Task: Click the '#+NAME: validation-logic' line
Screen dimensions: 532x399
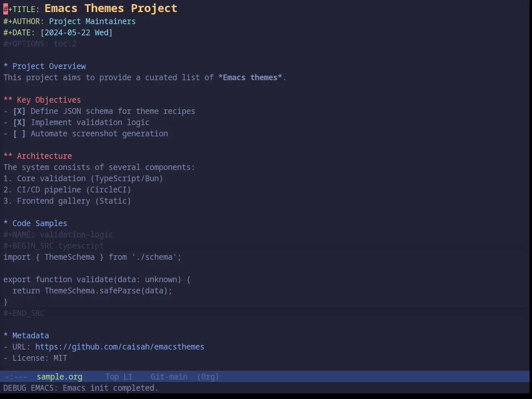Action: [58, 234]
